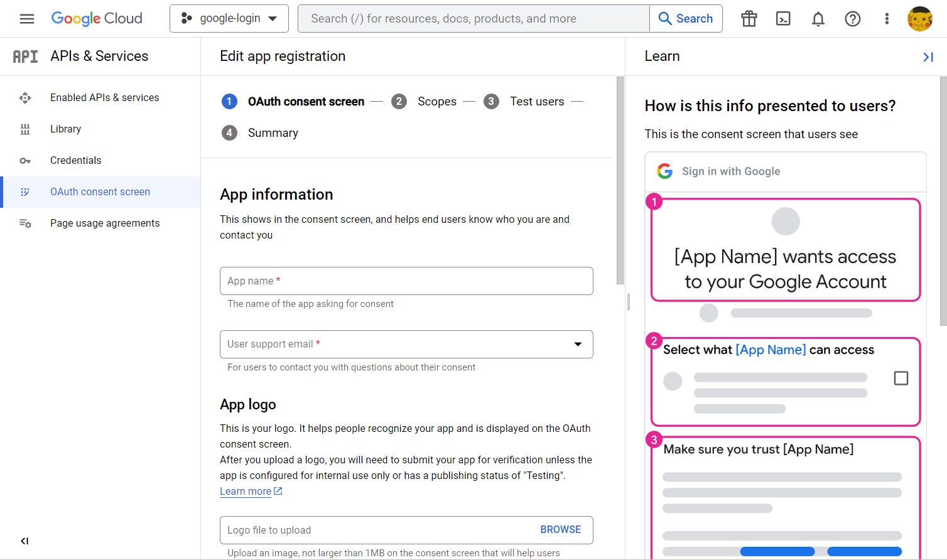The width and height of the screenshot is (947, 560).
Task: Click the 'Sign in with Google' preview text
Action: [731, 171]
